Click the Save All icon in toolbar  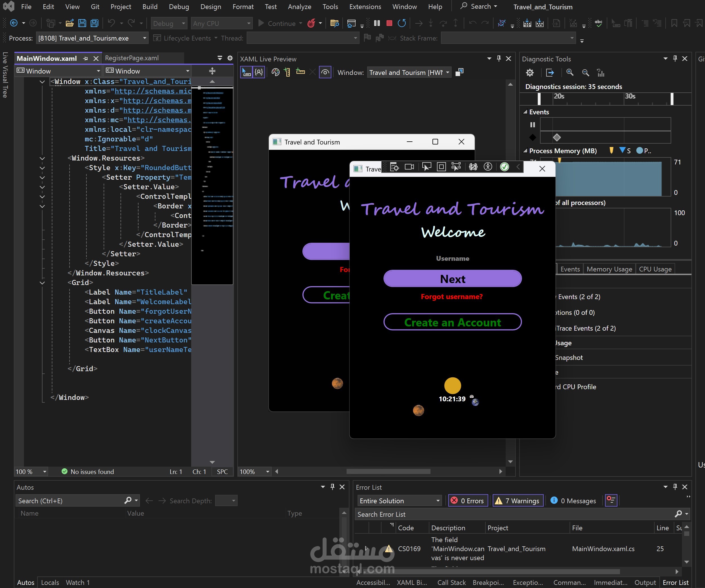pos(95,23)
